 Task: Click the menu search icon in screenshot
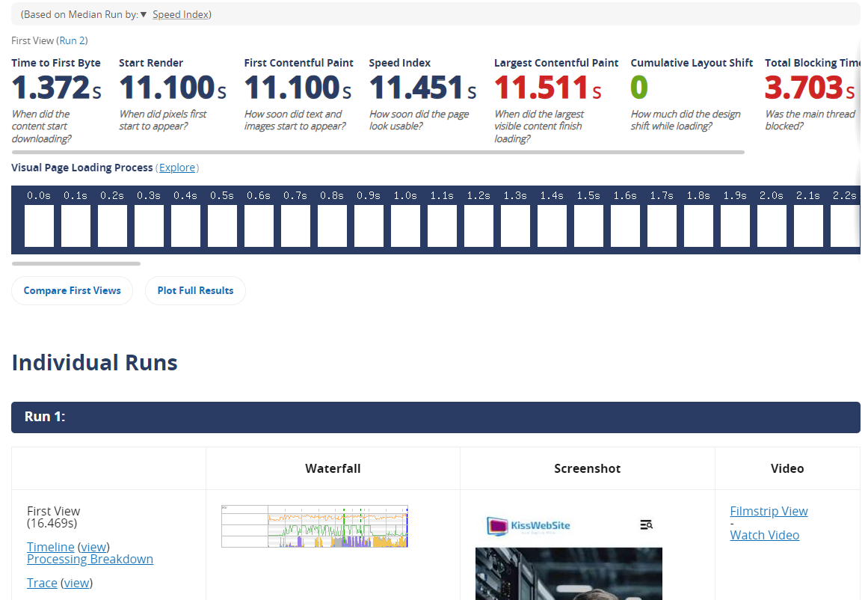[x=647, y=525]
